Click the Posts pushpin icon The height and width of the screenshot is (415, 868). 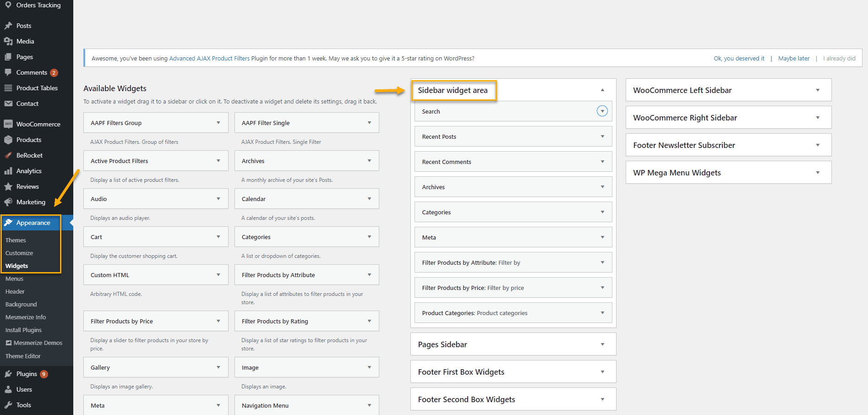pos(8,26)
